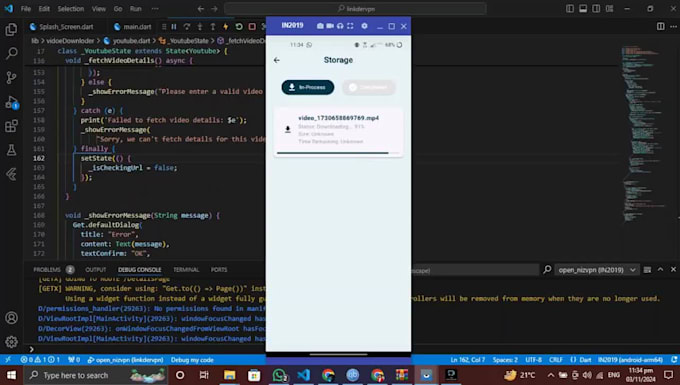Viewport: 680px width, 385px height.
Task: Go back from the Storage screen
Action: pos(277,60)
